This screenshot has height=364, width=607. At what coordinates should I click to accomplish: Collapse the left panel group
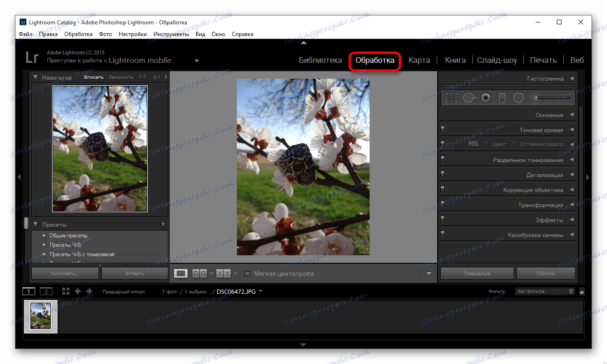(x=19, y=177)
